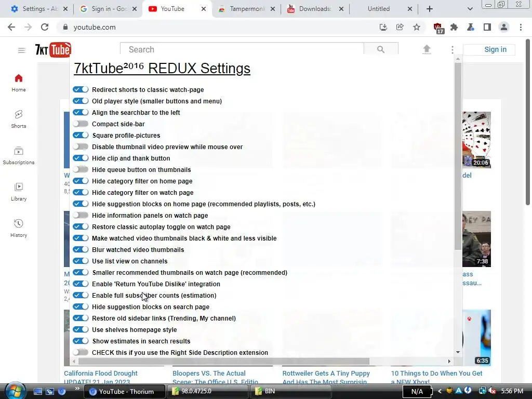Toggle Use shelves homepage style
Screen dimensions: 532x399
click(x=81, y=329)
